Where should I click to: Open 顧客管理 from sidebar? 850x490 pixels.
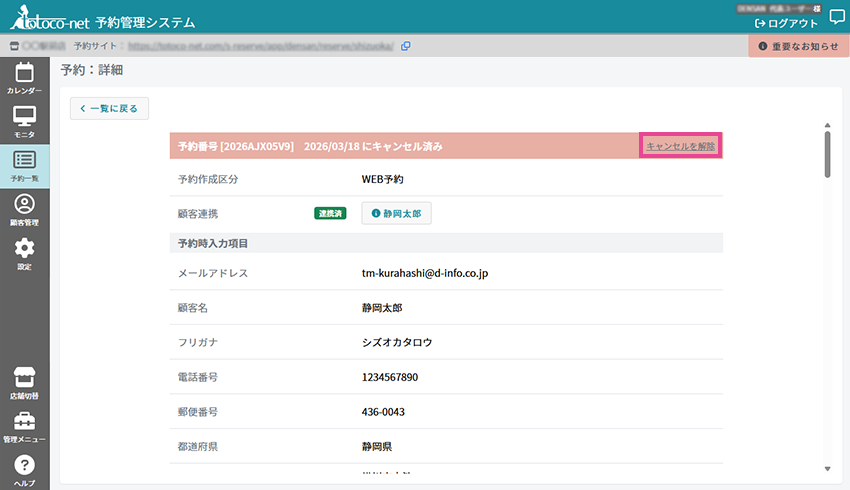click(x=24, y=210)
